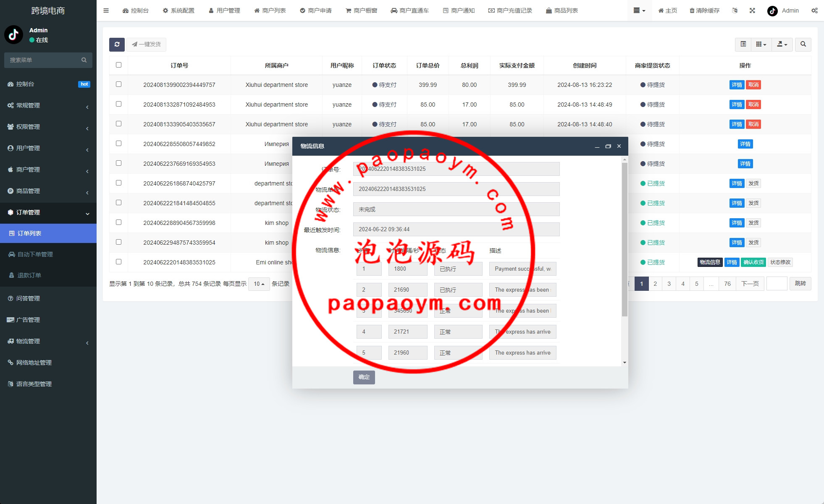Click the toggle table view icon
824x504 pixels.
[743, 44]
